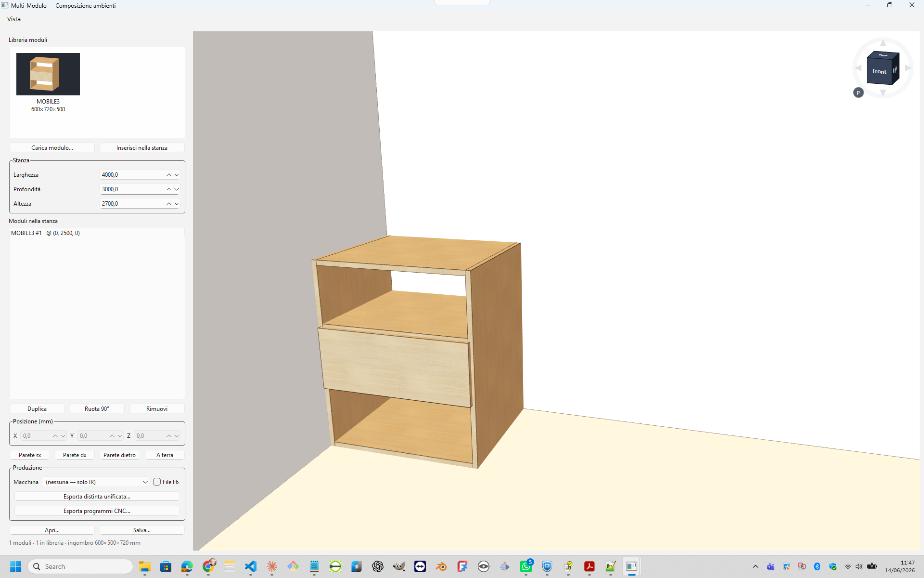Open Google Chrome from the taskbar

(x=208, y=566)
